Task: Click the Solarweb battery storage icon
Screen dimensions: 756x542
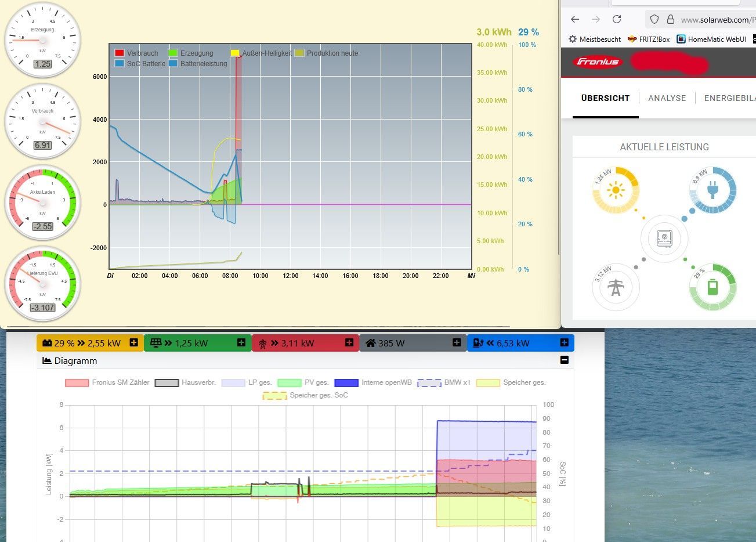Action: click(x=713, y=287)
